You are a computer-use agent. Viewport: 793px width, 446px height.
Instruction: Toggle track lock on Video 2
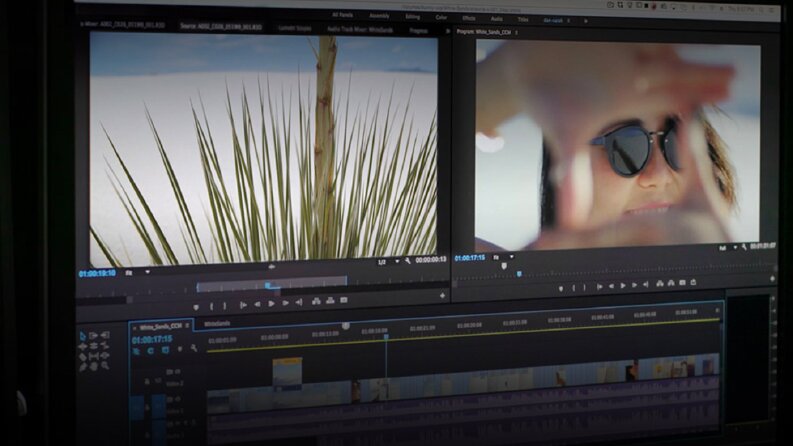[147, 382]
